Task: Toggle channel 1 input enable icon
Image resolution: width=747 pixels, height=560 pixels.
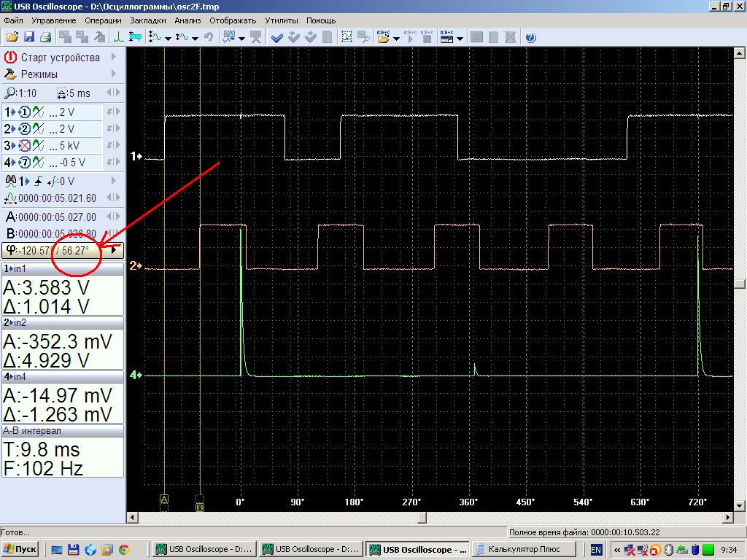Action: tap(24, 112)
